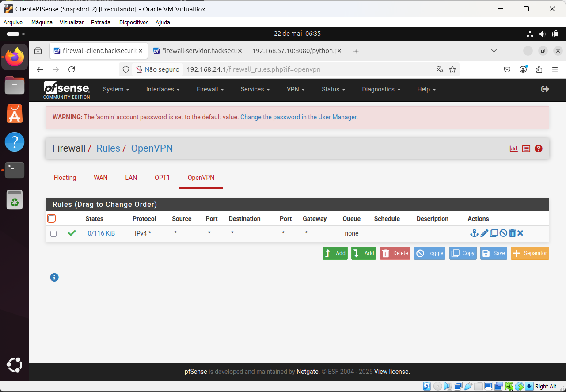Open the Firefox Pocket save icon
This screenshot has height=392, width=566.
(x=507, y=69)
